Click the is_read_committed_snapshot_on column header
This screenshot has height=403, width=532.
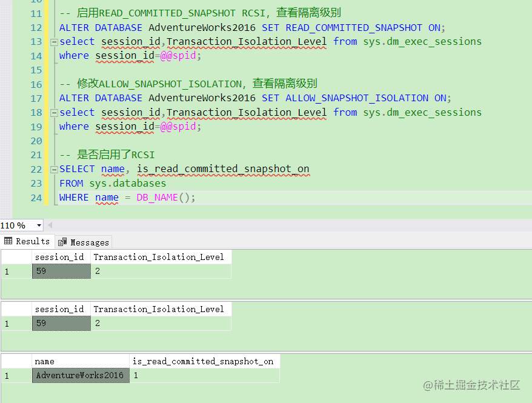pyautogui.click(x=204, y=361)
